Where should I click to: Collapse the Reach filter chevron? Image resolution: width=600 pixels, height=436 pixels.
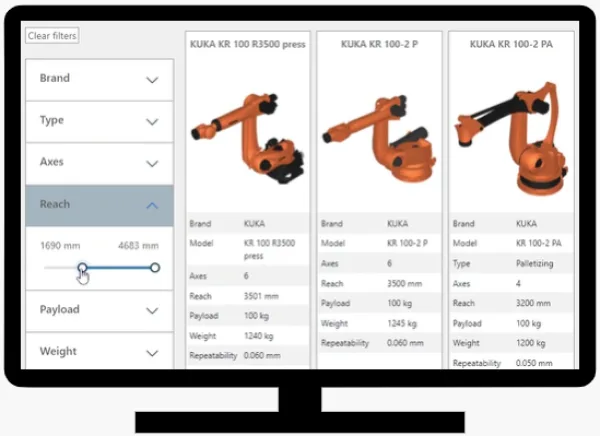[x=152, y=206]
